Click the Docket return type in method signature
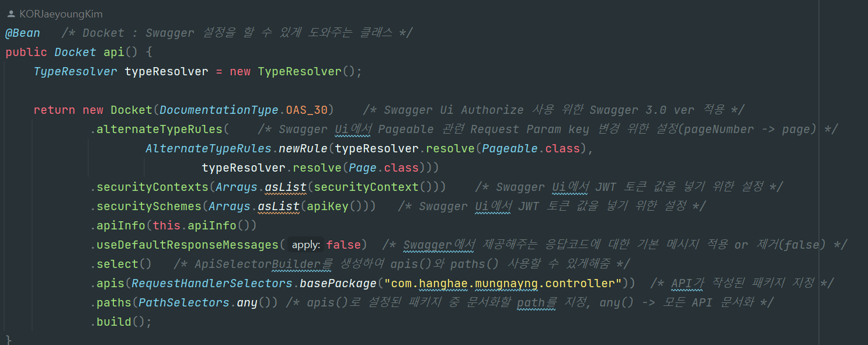This screenshot has width=868, height=345. pos(75,52)
